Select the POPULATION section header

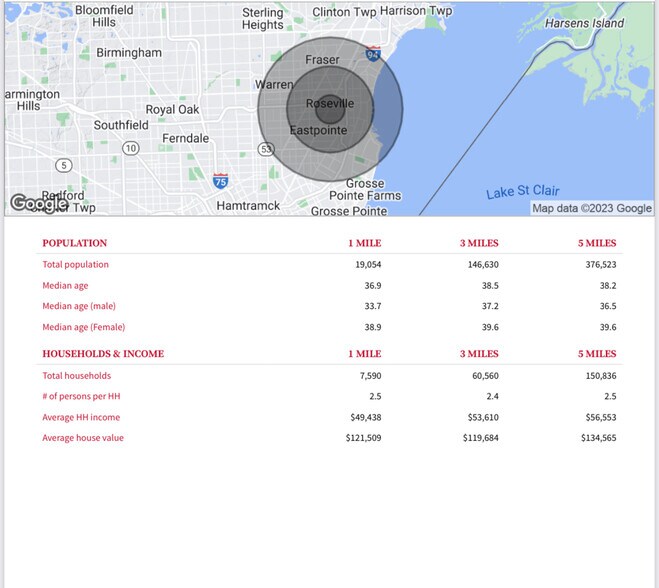tap(75, 243)
